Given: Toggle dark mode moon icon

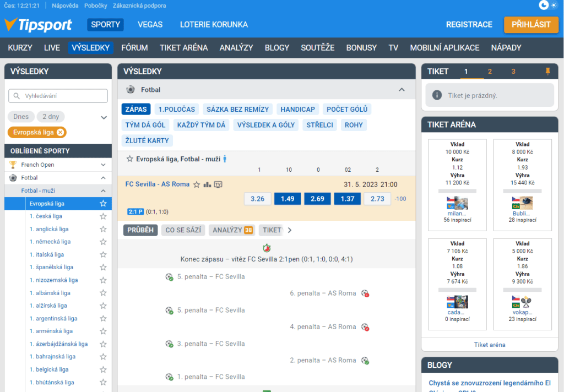Looking at the screenshot, I should click(544, 4).
